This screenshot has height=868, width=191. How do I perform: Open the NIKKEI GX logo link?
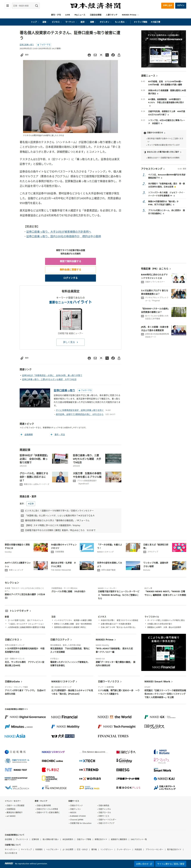(160, 717)
